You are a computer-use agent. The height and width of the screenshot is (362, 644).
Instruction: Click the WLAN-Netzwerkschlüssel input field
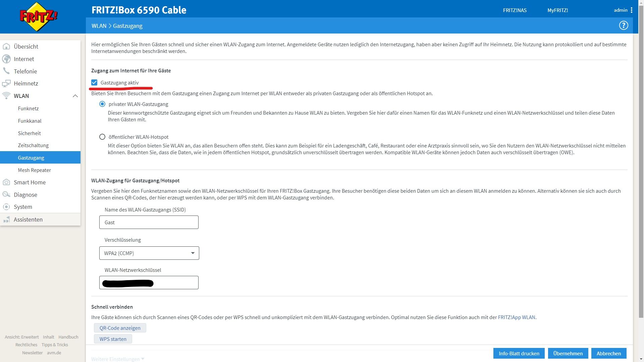click(x=149, y=283)
